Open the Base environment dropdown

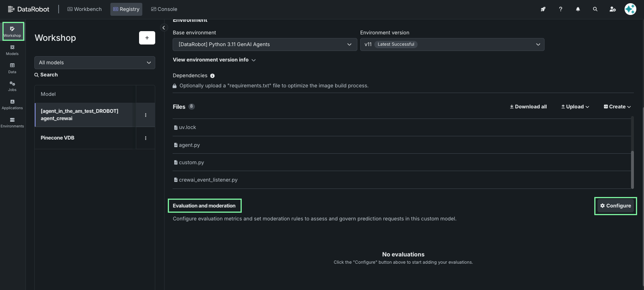pos(265,44)
